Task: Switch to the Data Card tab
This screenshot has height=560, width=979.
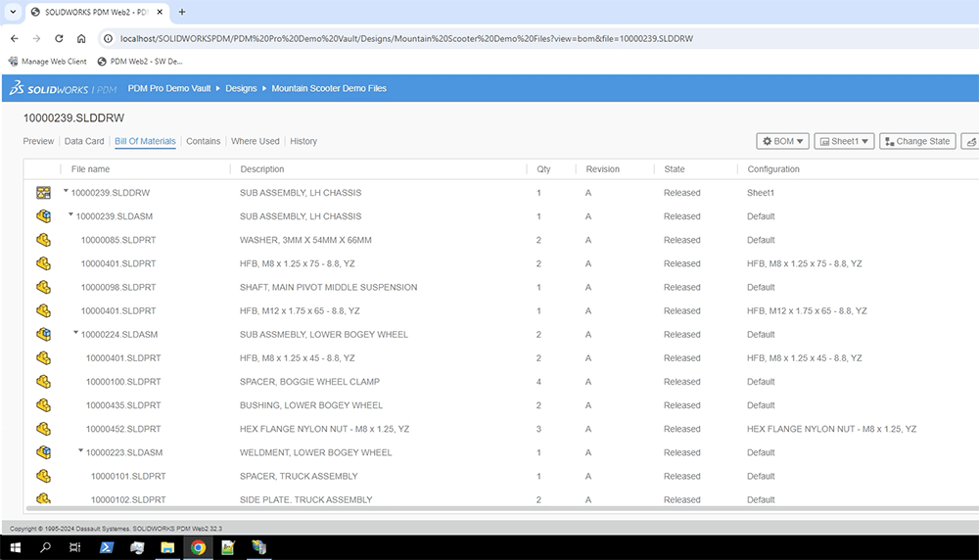Action: pos(84,141)
